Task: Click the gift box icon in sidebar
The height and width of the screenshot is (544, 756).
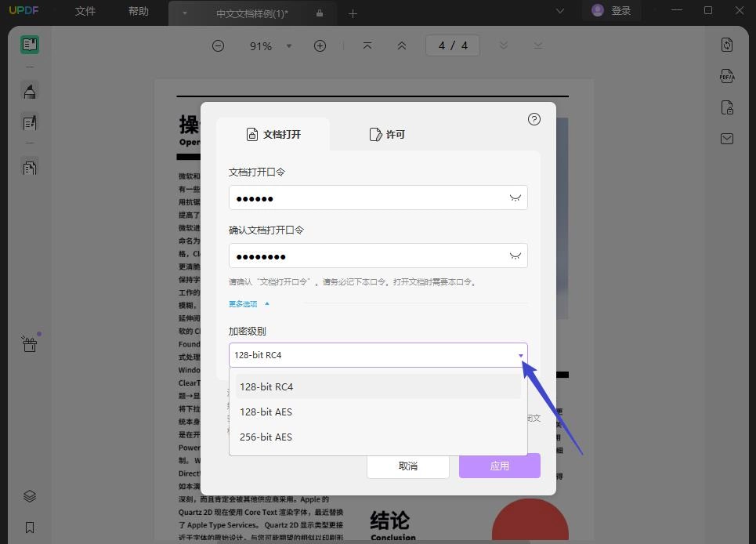Action: pos(30,344)
